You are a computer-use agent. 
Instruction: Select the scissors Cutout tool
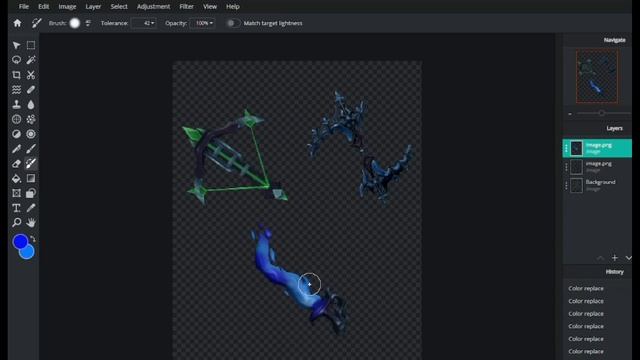tap(31, 75)
